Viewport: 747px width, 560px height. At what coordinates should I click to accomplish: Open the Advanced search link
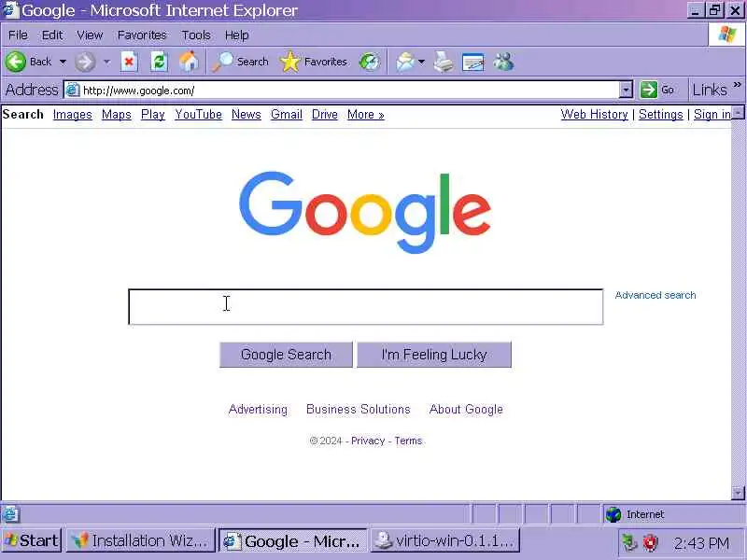(655, 295)
